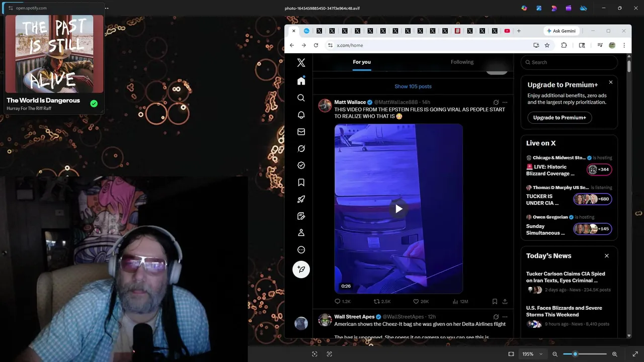Open Chrome extensions puzzle icon
This screenshot has width=644, height=362.
(x=564, y=45)
